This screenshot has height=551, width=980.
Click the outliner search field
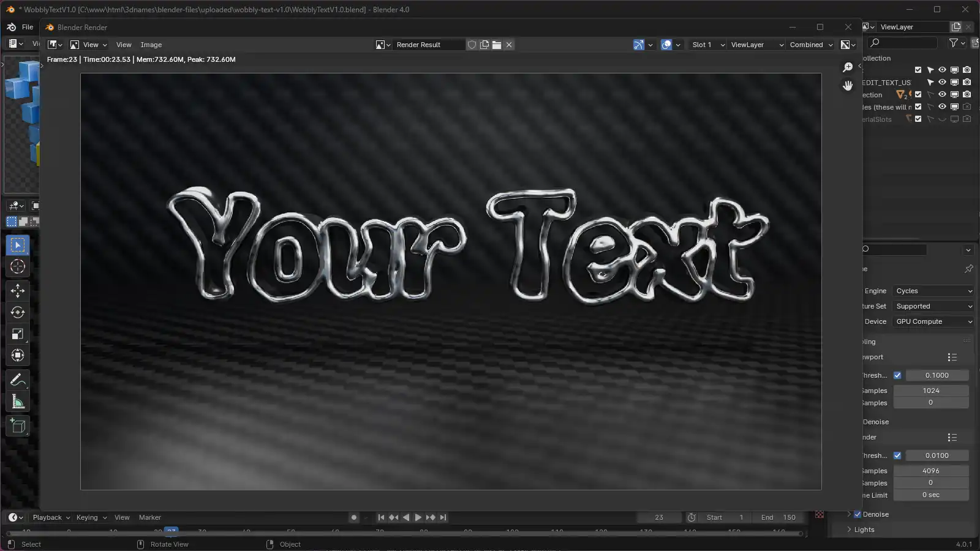[x=903, y=42]
